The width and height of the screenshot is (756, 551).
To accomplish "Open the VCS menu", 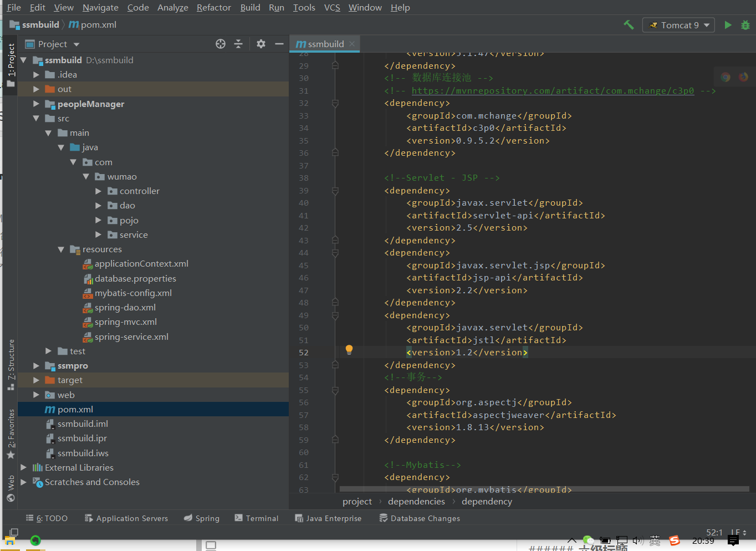I will (x=332, y=7).
